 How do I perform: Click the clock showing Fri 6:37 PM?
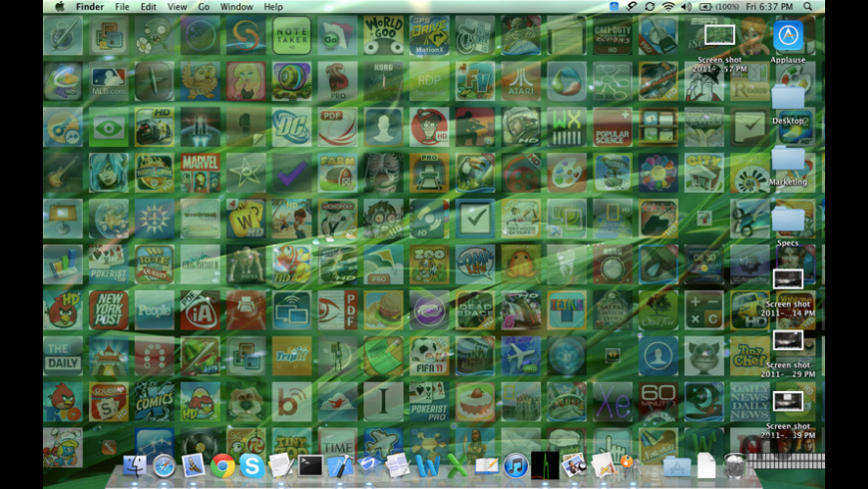click(x=769, y=7)
